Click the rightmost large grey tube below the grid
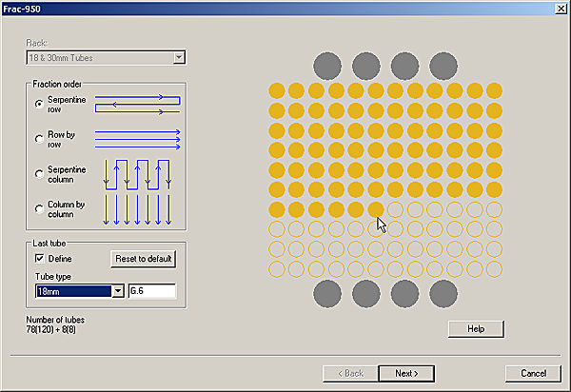 pos(443,294)
